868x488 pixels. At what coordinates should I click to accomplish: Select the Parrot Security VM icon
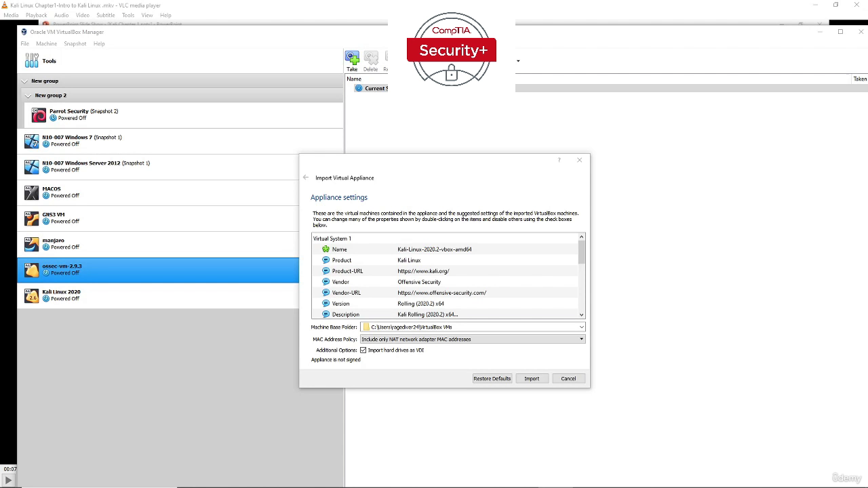(39, 115)
